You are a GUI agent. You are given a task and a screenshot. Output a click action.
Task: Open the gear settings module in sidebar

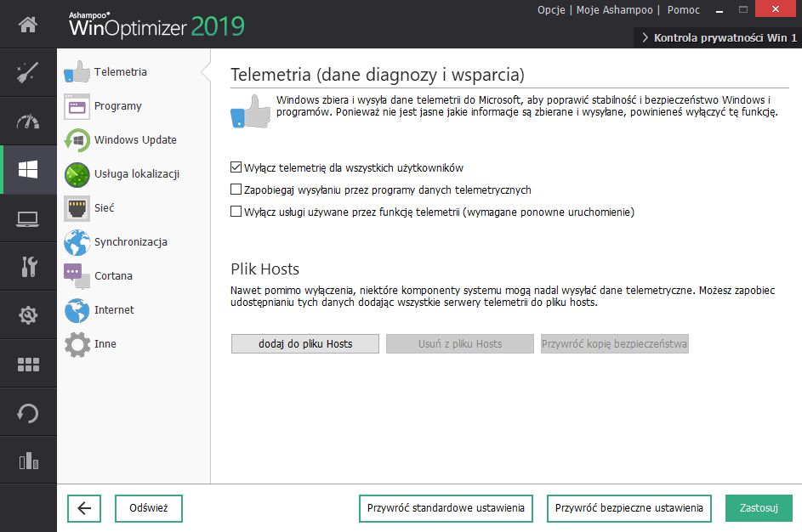(x=28, y=315)
